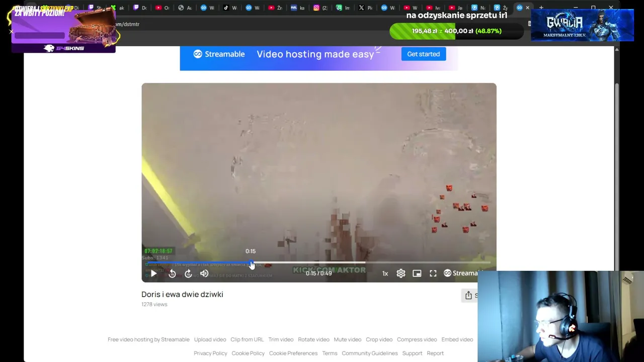Seek on the video progress bar
The image size is (644, 362).
coord(318,263)
